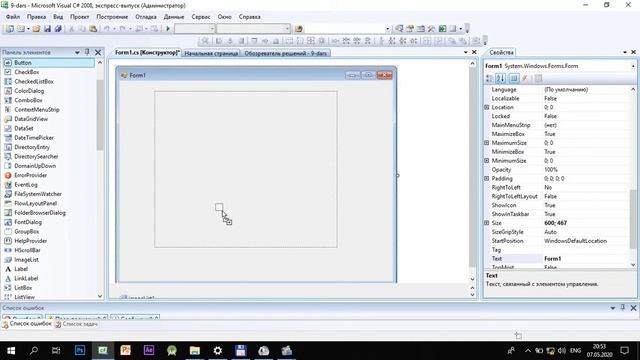Open the Файл menu

tap(13, 17)
